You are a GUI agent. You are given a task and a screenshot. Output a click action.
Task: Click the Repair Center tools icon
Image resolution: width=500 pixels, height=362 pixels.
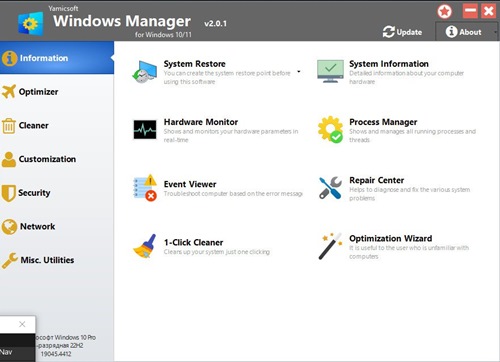(x=330, y=188)
